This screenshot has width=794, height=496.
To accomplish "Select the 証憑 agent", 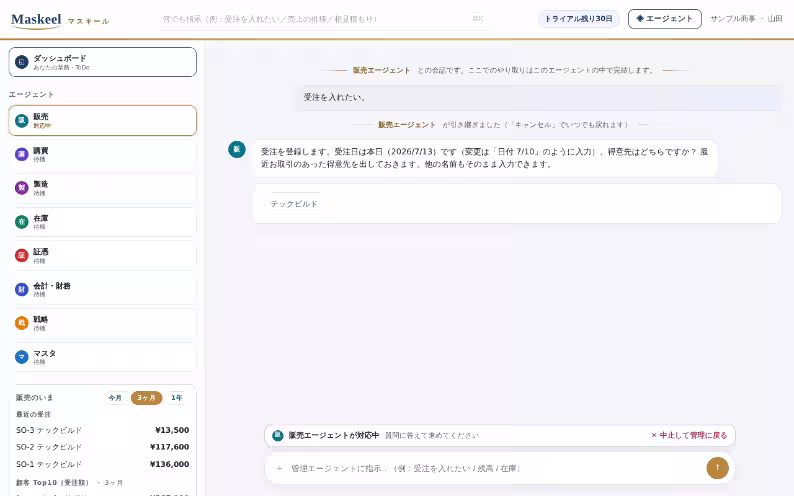I will 102,256.
